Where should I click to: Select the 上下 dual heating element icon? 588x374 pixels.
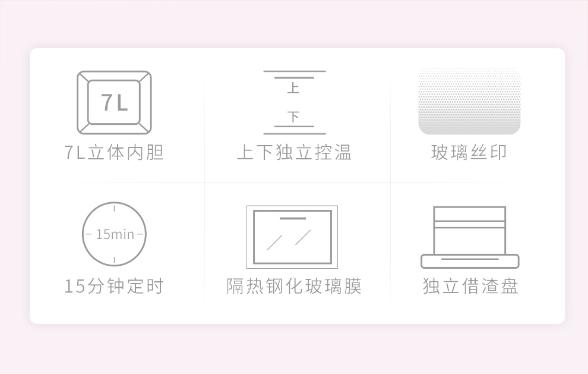(x=295, y=102)
